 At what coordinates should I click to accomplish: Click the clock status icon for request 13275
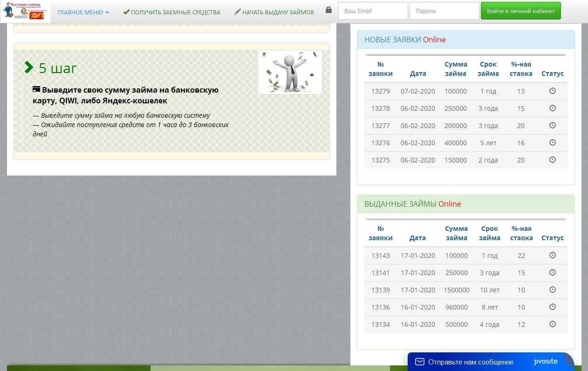point(553,160)
